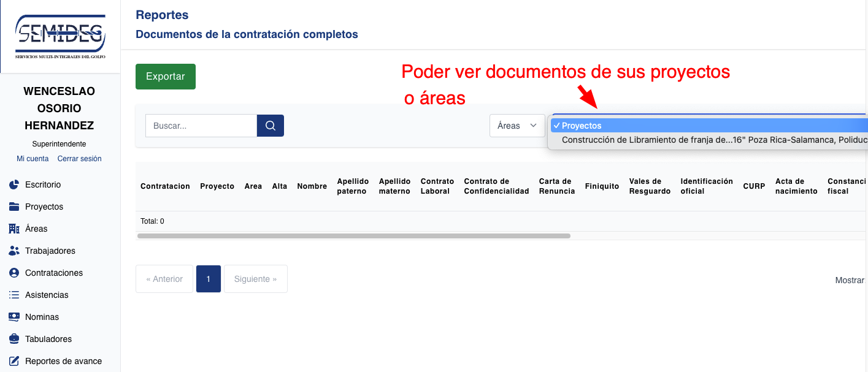
Task: Click the Proyectos folder icon in sidebar
Action: click(x=14, y=207)
